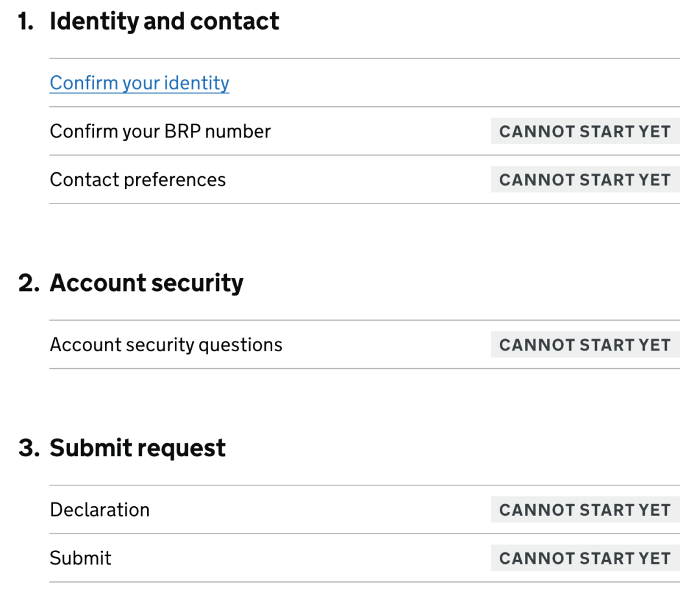Click the Account security questions task
The image size is (700, 593).
click(x=166, y=345)
